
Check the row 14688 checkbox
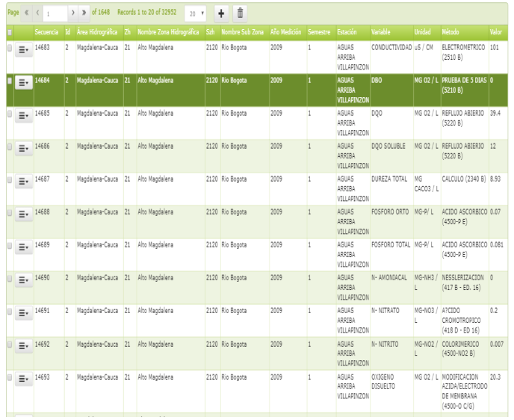pyautogui.click(x=10, y=212)
